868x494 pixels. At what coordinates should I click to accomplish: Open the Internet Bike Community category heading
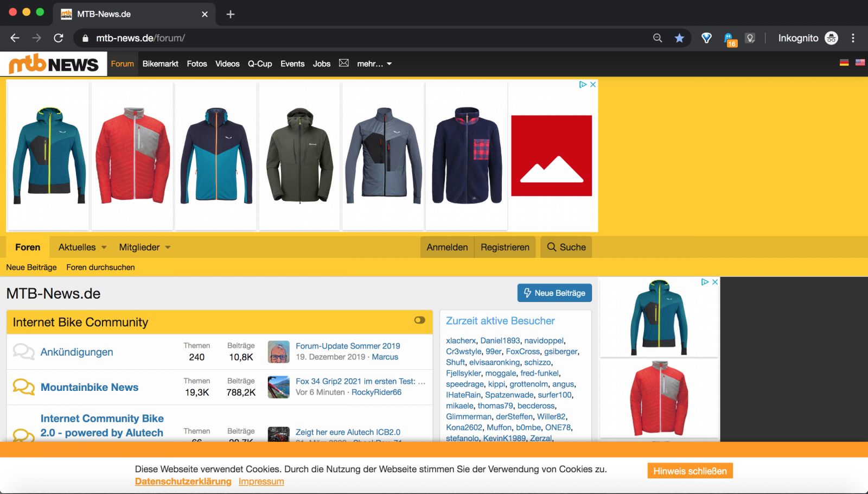(80, 322)
